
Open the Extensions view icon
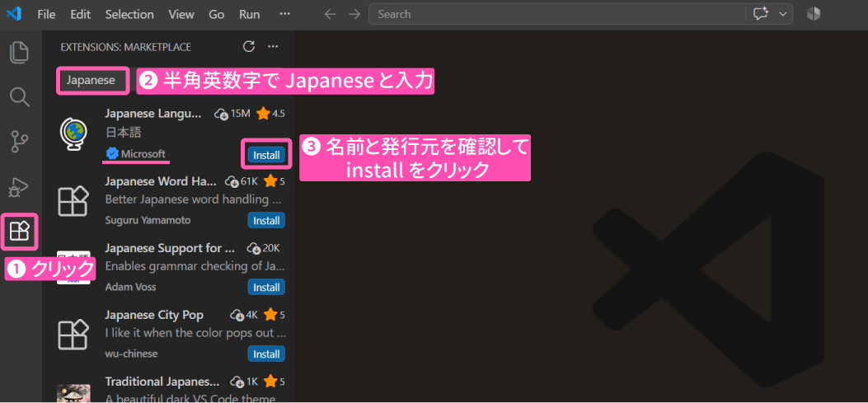[x=20, y=231]
